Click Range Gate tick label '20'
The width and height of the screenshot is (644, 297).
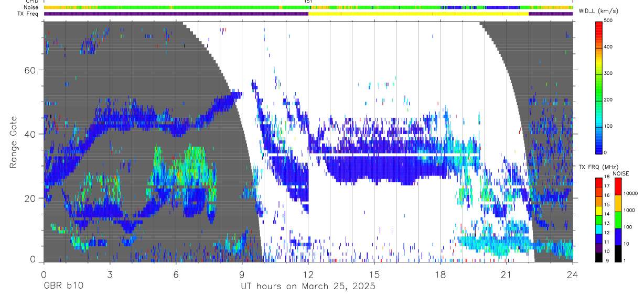pyautogui.click(x=30, y=199)
